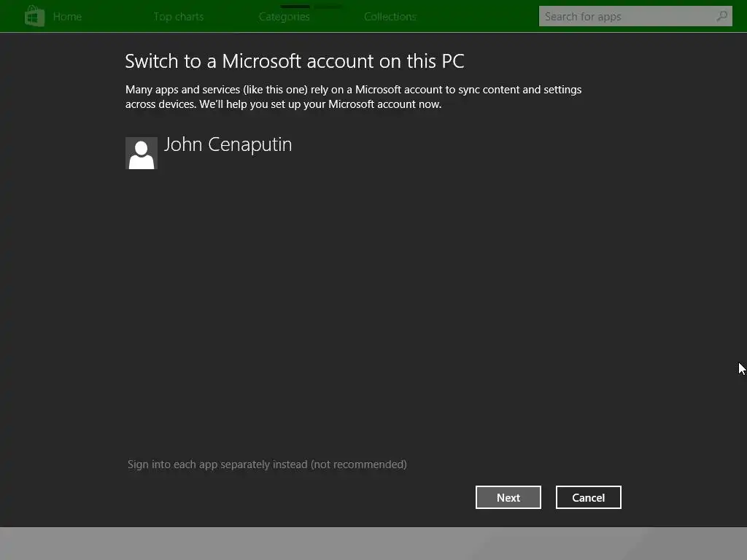Click the Windows Store bag icon
Screen dimensions: 747x560
pos(34,16)
